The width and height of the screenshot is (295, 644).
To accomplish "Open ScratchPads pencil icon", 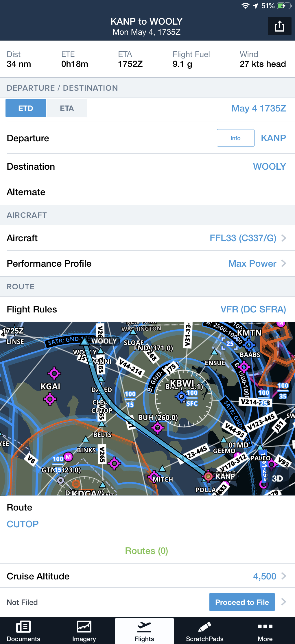I will (x=204, y=627).
